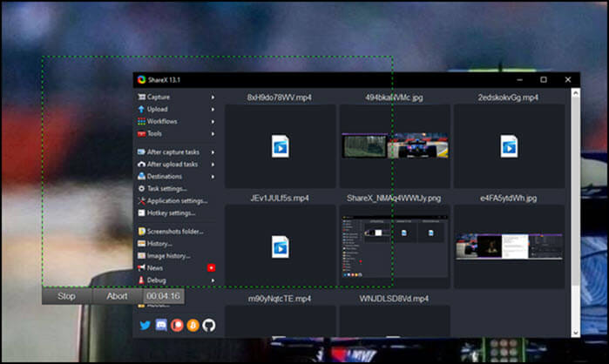Open After upload tasks menu
The width and height of the screenshot is (609, 364).
[175, 165]
